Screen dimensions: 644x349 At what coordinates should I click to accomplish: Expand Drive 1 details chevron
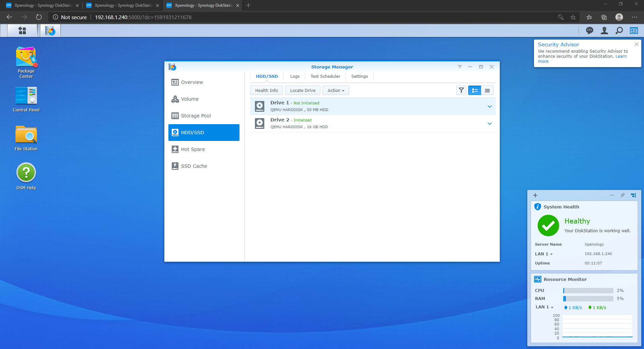coord(490,106)
